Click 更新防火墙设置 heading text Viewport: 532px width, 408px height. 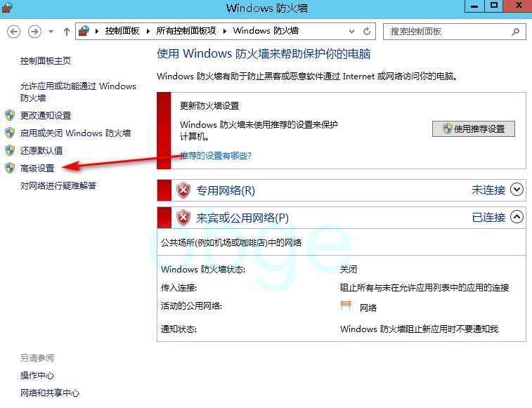click(209, 106)
